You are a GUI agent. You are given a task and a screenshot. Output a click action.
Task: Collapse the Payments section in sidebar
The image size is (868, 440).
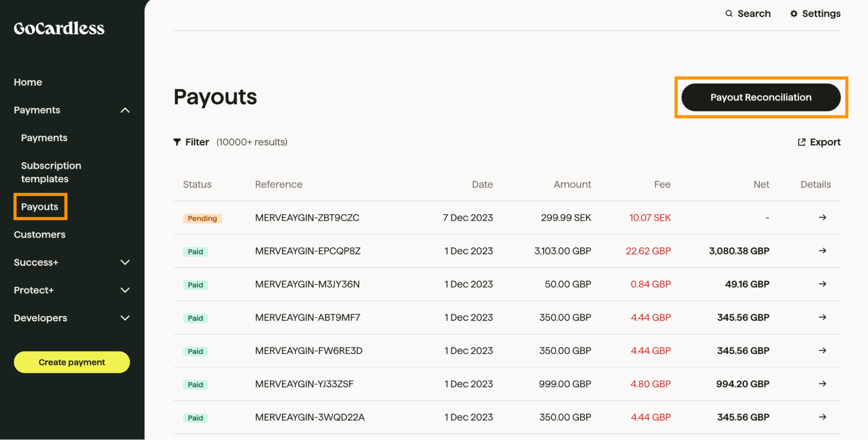click(x=125, y=110)
